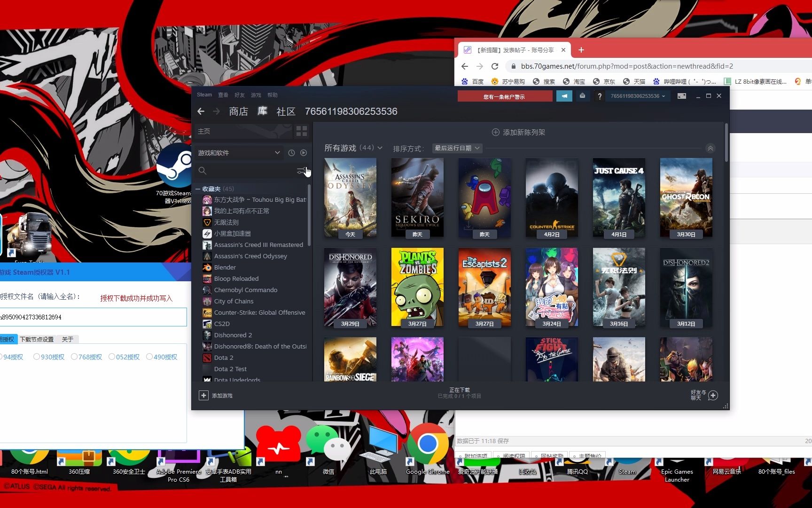Image resolution: width=812 pixels, height=508 pixels.
Task: Go back with Steam's back arrow
Action: 201,111
